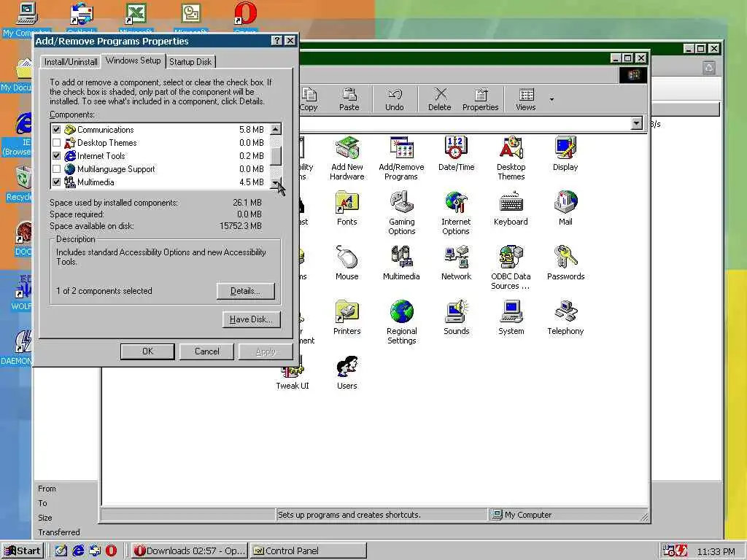Switch to the Install/Uninstall tab
Viewport: 747px width, 560px height.
tap(71, 62)
